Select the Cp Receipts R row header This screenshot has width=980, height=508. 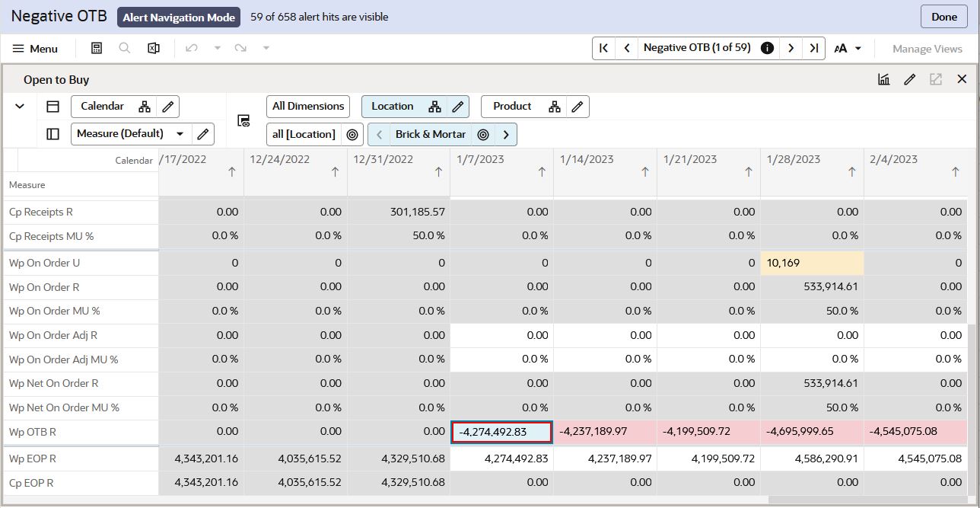(x=79, y=212)
